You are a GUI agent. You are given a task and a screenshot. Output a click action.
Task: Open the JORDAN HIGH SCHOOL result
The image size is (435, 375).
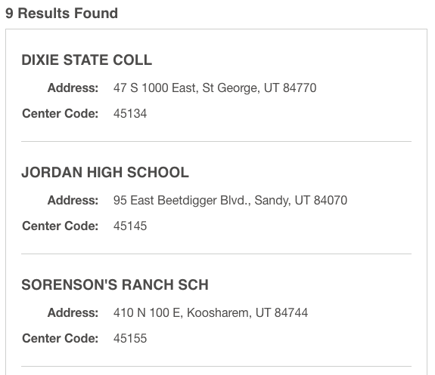pyautogui.click(x=105, y=172)
